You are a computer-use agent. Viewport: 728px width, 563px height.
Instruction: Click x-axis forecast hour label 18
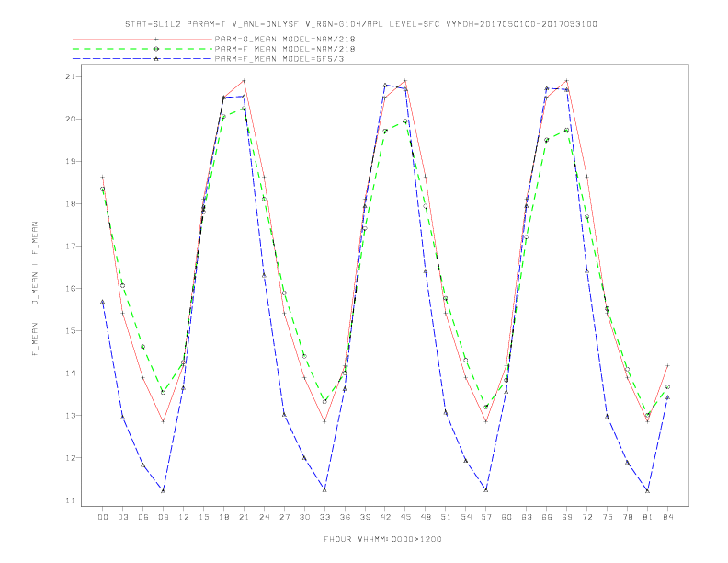(223, 517)
